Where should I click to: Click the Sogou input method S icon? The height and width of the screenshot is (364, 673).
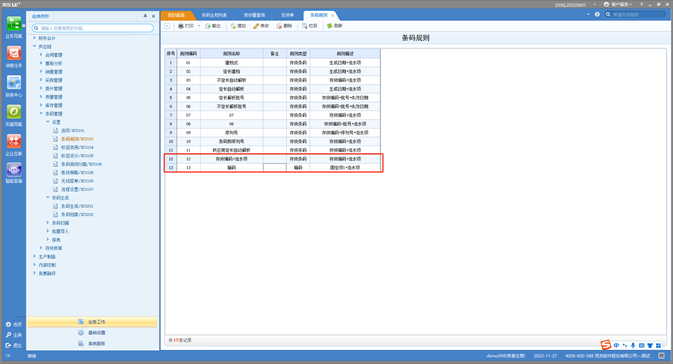point(606,345)
